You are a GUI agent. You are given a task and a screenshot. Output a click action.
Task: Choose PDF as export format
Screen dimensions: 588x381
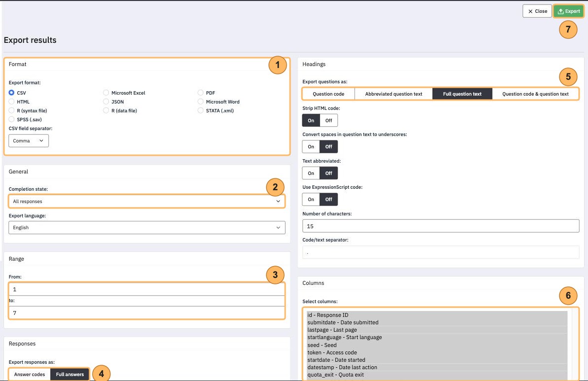200,93
